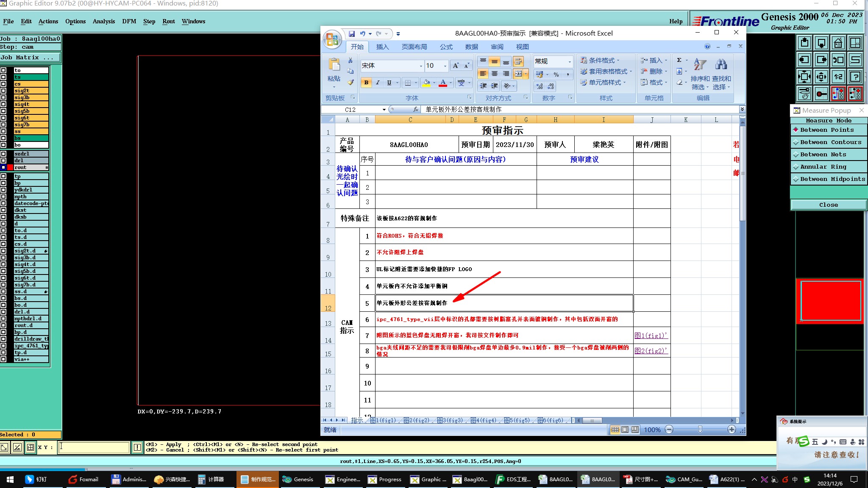Click the center text alignment icon
Screen dimensions: 868x488
coord(494,74)
